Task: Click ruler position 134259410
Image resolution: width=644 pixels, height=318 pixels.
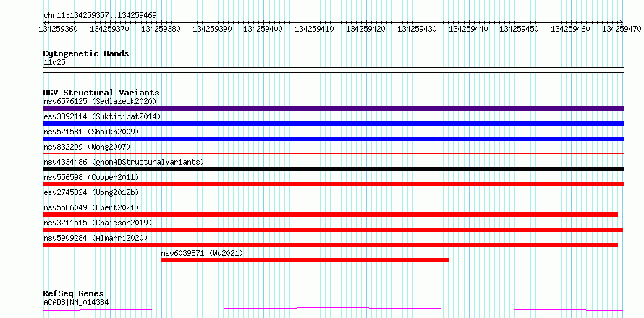Action: 315,29
